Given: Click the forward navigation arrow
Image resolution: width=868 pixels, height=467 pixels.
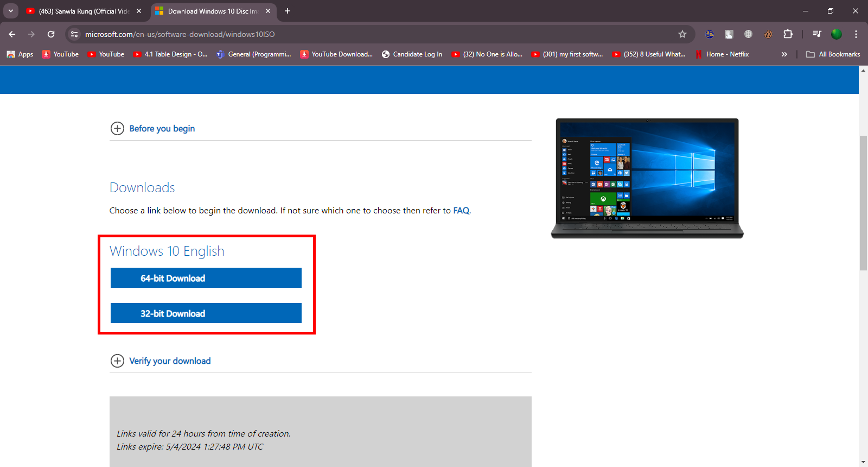Looking at the screenshot, I should point(31,34).
